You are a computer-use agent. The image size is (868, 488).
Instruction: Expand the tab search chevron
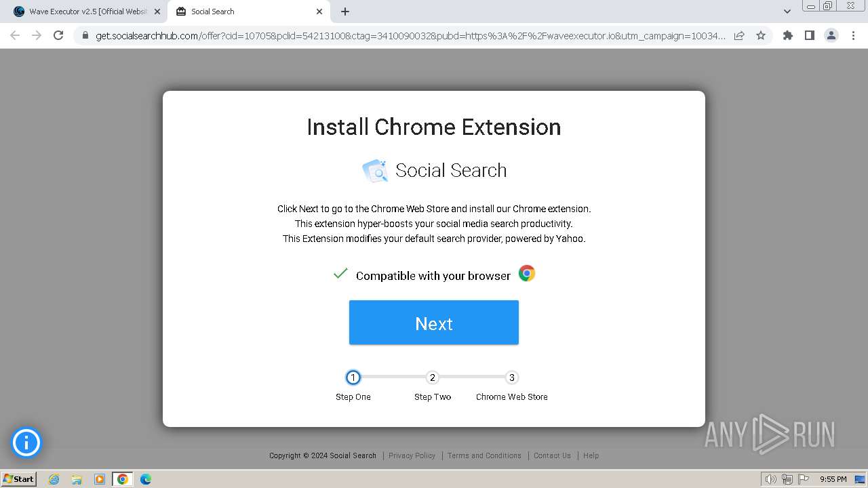787,12
